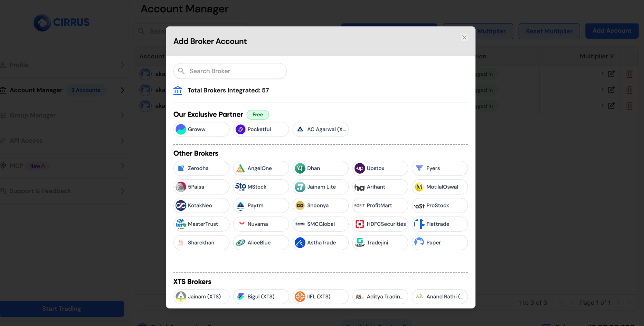Select Paytm broker

pyautogui.click(x=261, y=206)
